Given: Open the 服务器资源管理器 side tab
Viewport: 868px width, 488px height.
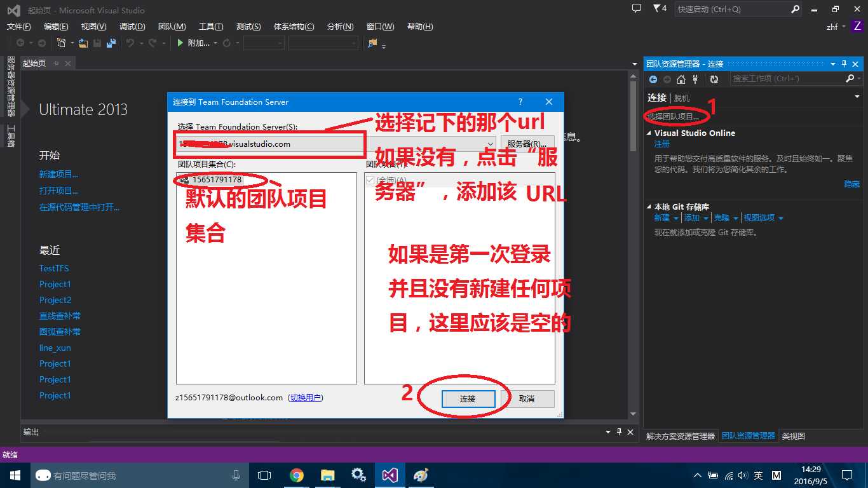Looking at the screenshot, I should (x=10, y=86).
